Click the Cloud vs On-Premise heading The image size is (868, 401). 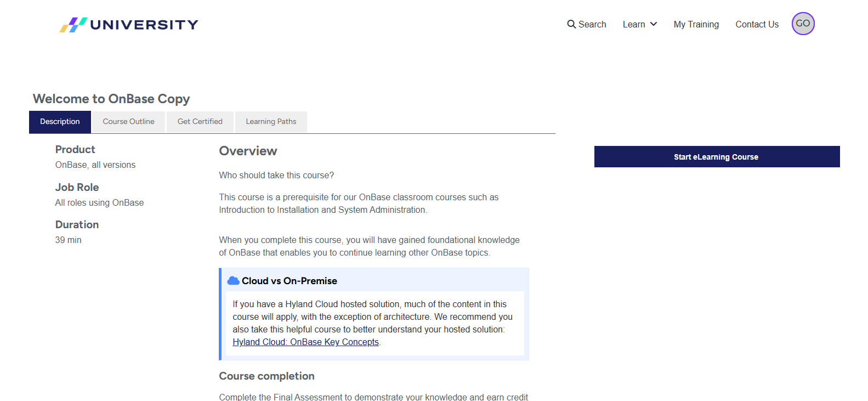point(290,281)
